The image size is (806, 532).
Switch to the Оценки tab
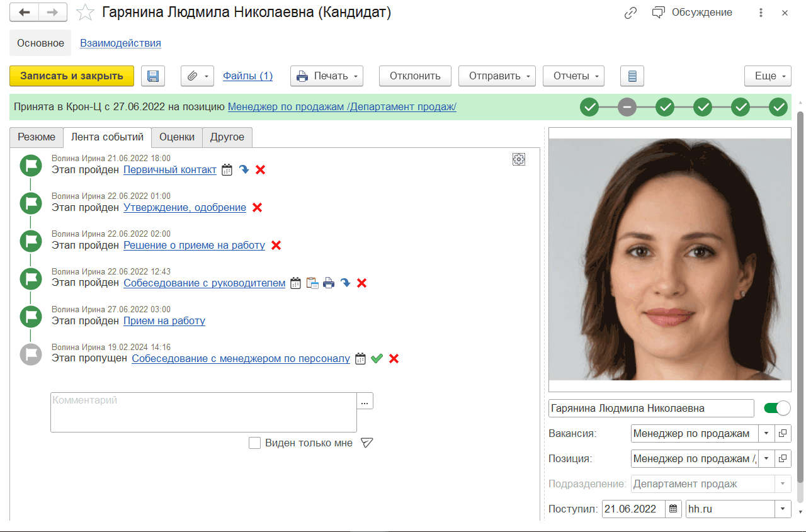[177, 137]
